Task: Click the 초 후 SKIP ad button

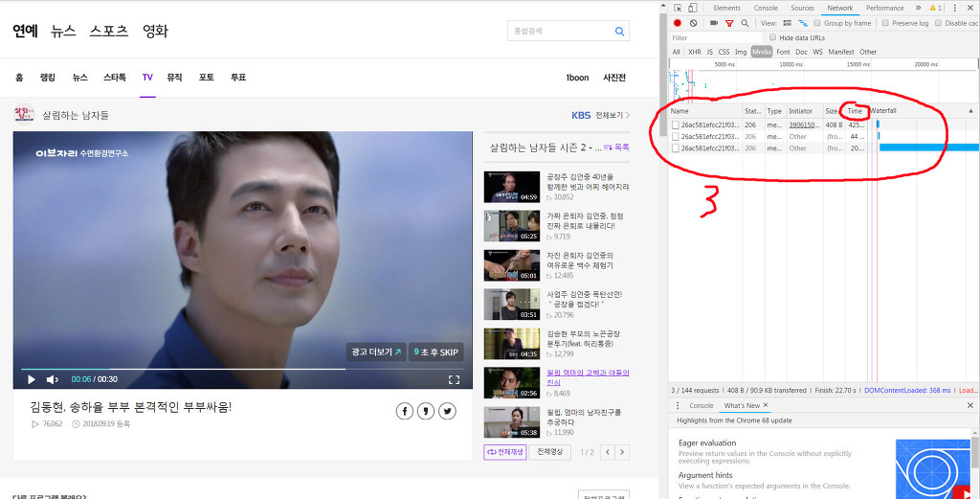Action: pyautogui.click(x=435, y=352)
